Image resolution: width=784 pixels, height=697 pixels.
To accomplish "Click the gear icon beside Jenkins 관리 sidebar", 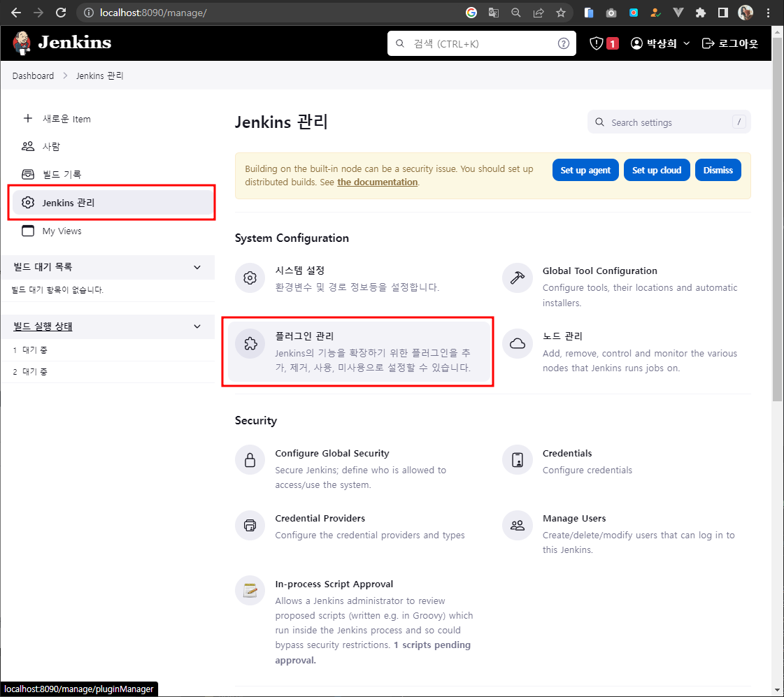I will 28,202.
